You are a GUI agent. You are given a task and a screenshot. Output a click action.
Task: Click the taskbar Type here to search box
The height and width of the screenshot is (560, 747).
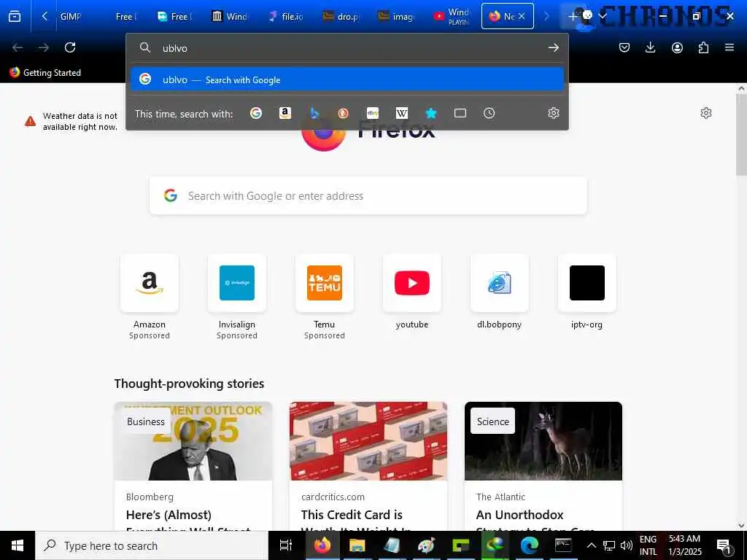pyautogui.click(x=152, y=545)
